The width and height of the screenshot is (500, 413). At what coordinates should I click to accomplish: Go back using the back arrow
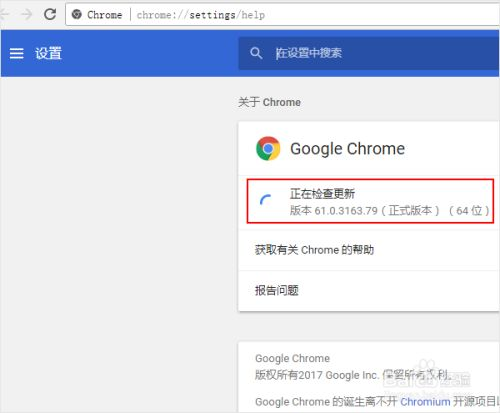(x=4, y=14)
